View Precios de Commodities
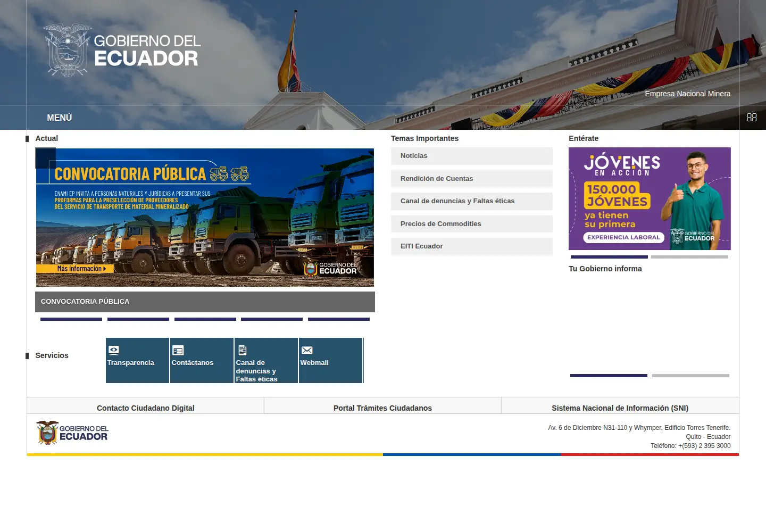Image resolution: width=766 pixels, height=532 pixels. [x=472, y=224]
